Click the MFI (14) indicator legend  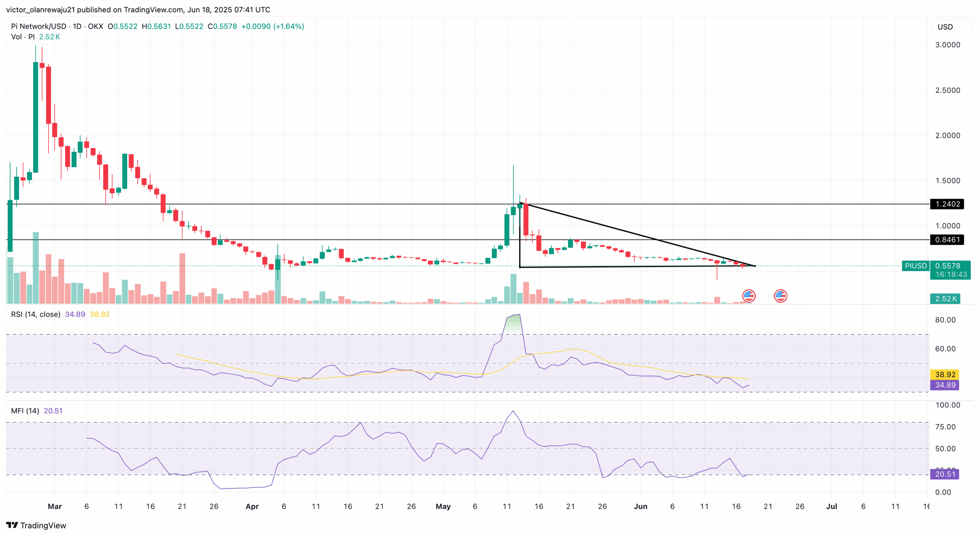[25, 411]
